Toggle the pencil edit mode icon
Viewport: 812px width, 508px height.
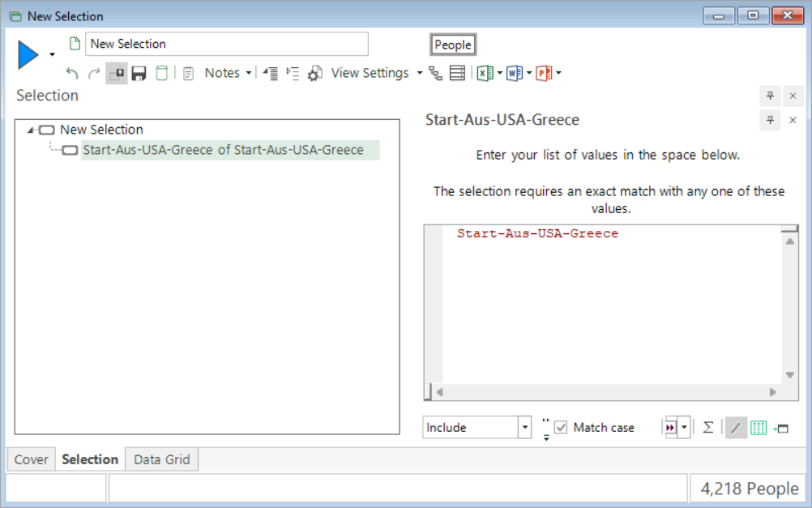pyautogui.click(x=736, y=428)
